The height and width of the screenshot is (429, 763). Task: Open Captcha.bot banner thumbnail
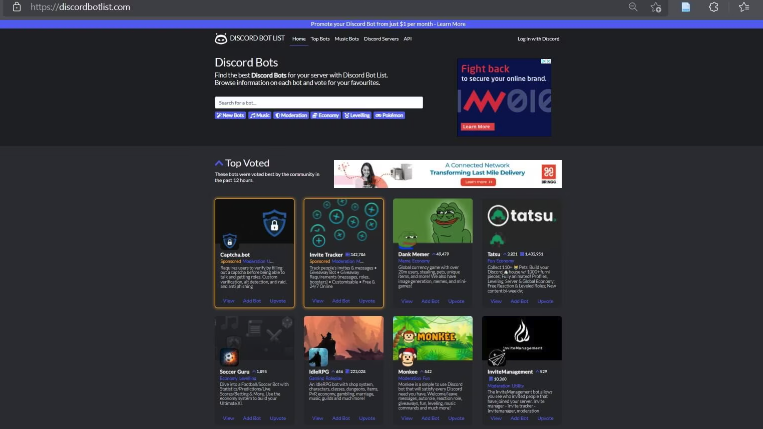point(254,220)
